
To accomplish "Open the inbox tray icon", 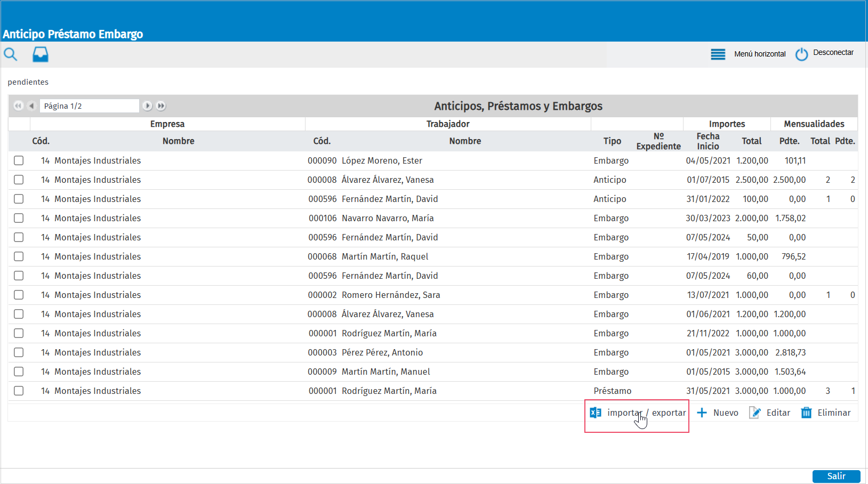I will coord(41,54).
